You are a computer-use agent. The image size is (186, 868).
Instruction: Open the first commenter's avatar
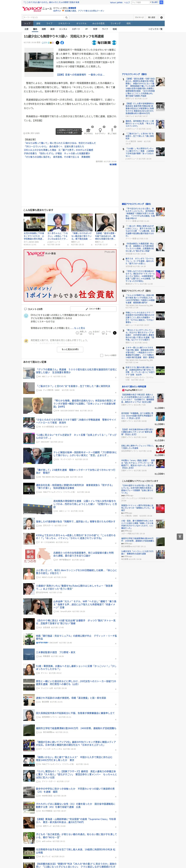(26, 316)
